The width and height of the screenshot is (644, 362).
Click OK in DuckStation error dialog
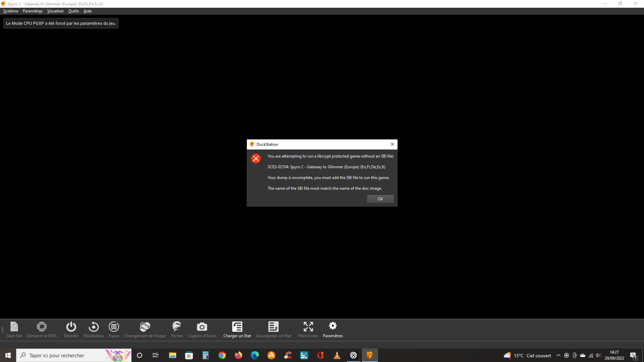(380, 199)
